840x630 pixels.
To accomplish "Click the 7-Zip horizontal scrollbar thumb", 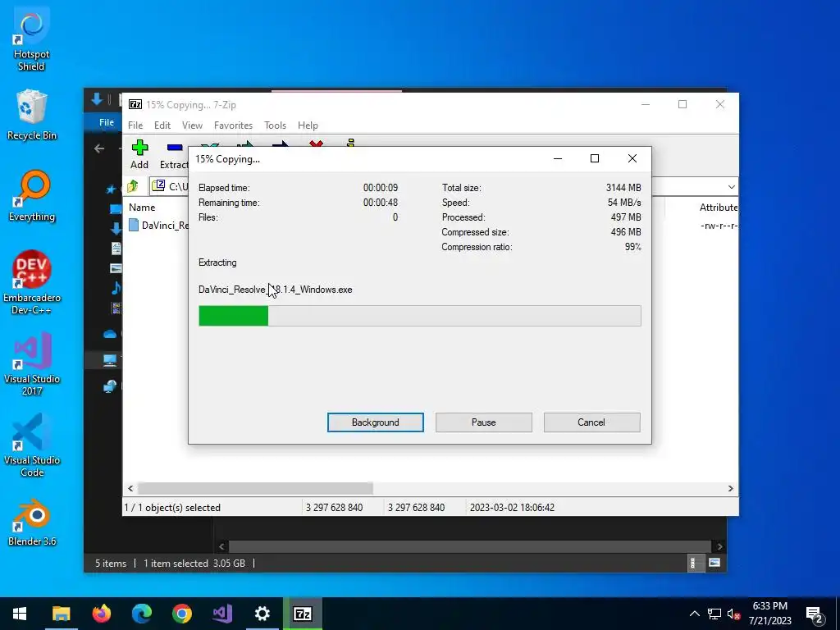I will 255,488.
